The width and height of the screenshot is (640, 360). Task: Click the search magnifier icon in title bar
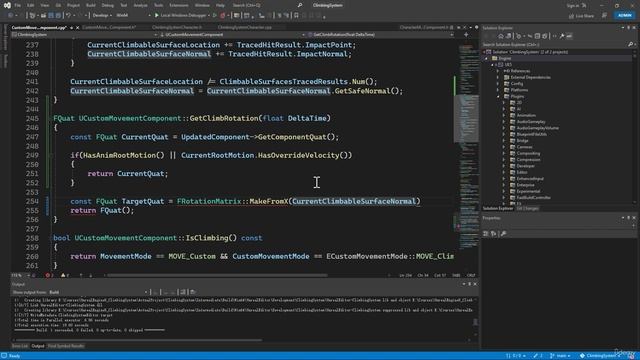tap(300, 5)
